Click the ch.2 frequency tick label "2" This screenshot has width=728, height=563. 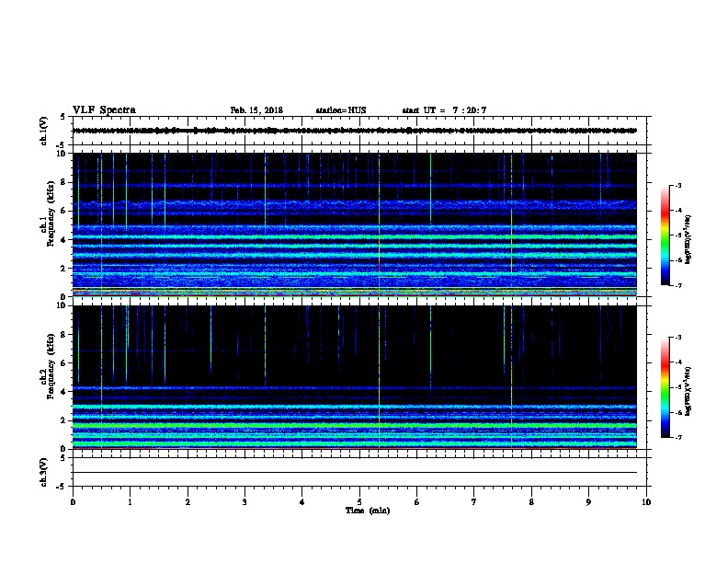(64, 420)
